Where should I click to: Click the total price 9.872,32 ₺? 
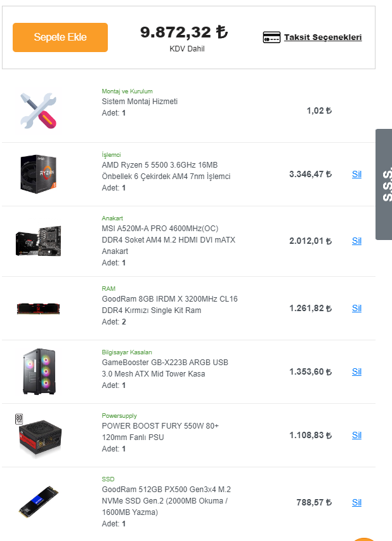[183, 32]
